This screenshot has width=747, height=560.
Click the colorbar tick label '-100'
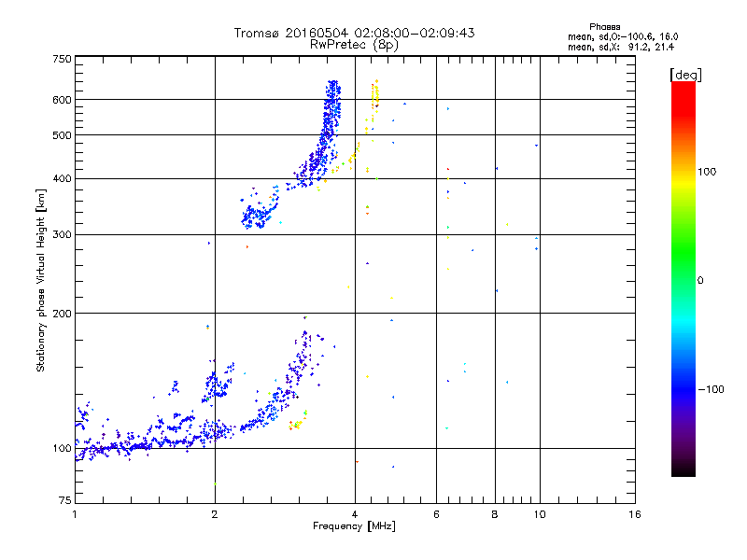[x=712, y=389]
